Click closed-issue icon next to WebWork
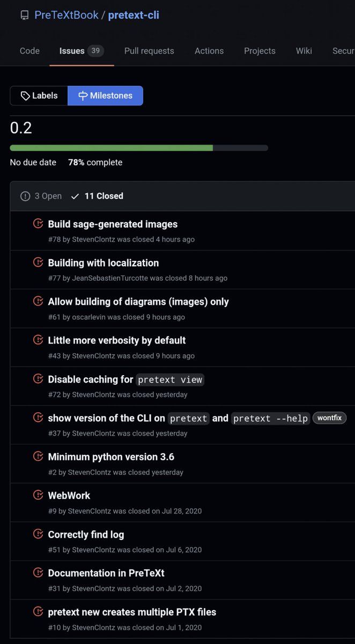 click(x=38, y=495)
